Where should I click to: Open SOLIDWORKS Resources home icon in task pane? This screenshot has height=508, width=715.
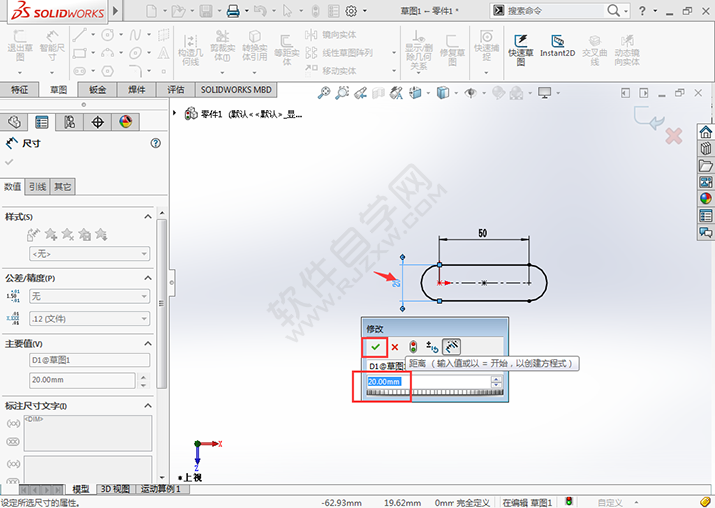coord(706,132)
